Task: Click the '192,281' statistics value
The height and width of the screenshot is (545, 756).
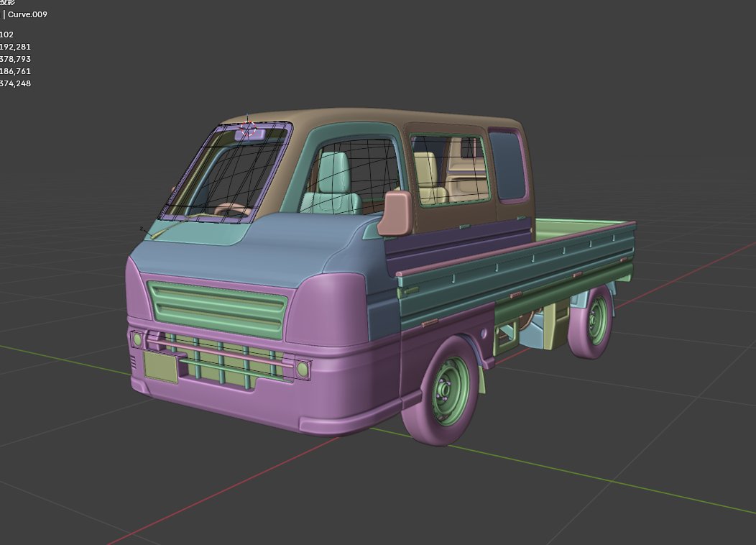Action: point(15,47)
